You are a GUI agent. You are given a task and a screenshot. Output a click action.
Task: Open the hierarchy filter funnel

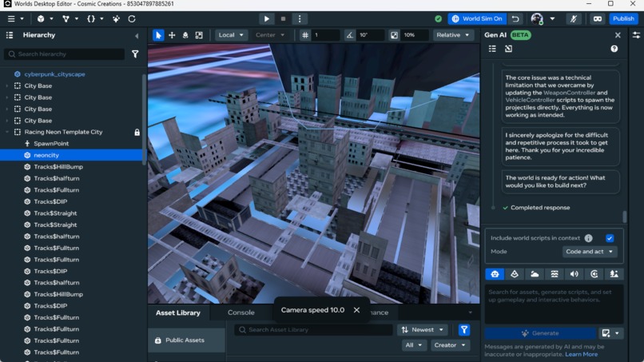pos(135,54)
